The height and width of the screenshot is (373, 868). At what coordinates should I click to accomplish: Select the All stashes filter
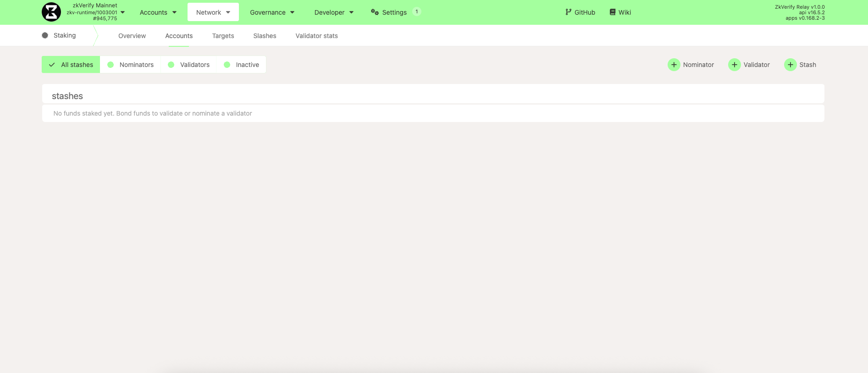[71, 65]
